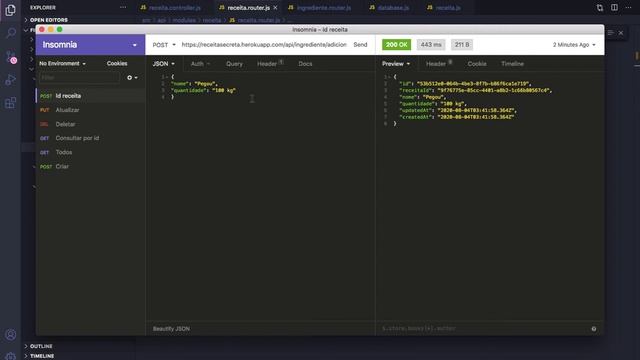Click the request URL field
The image size is (640, 360).
[x=264, y=45]
